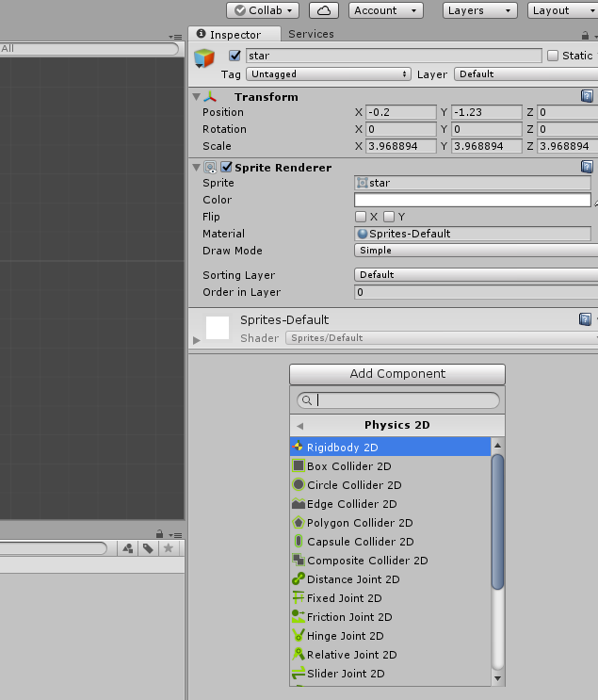The image size is (598, 700).
Task: Click the object name field 'star'
Action: point(394,56)
